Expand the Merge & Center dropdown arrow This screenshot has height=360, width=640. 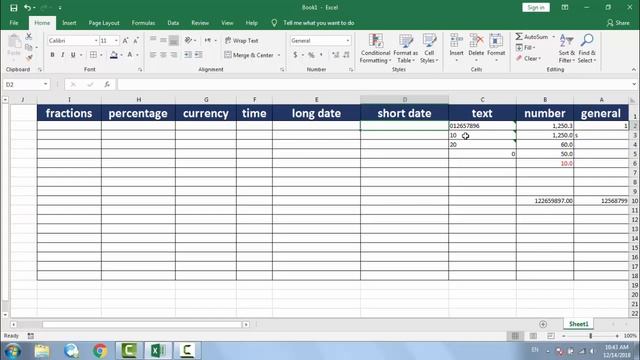pyautogui.click(x=279, y=55)
